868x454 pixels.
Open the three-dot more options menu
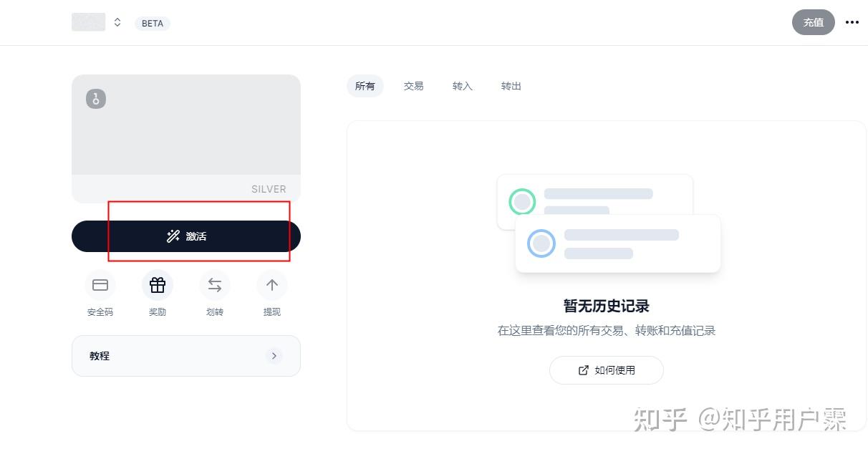pos(852,22)
